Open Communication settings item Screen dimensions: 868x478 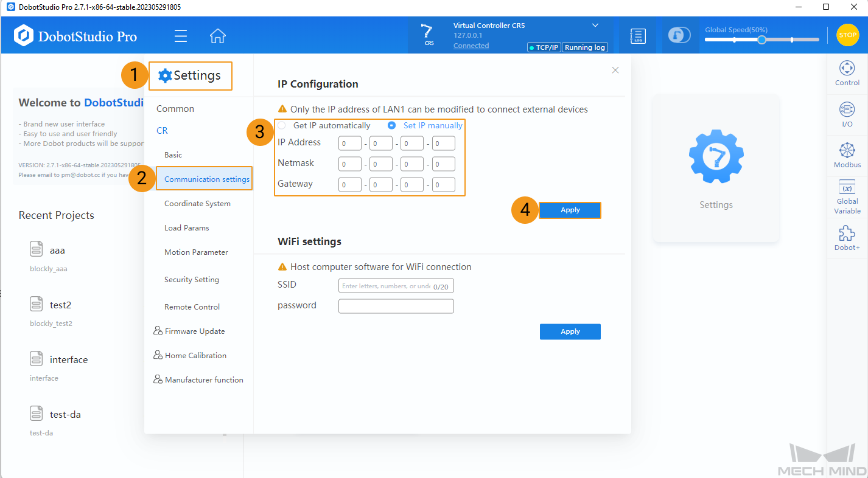coord(204,179)
